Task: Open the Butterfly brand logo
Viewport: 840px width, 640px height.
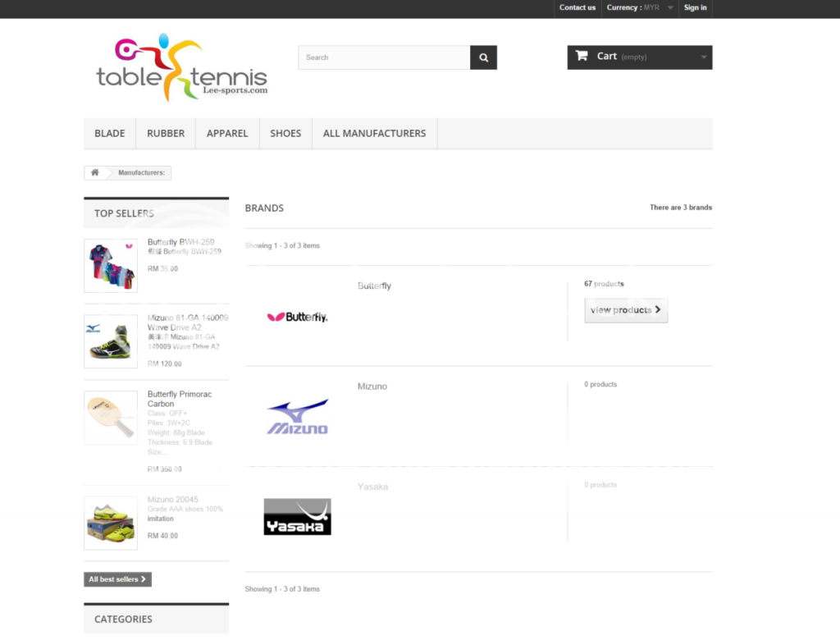Action: click(x=297, y=317)
